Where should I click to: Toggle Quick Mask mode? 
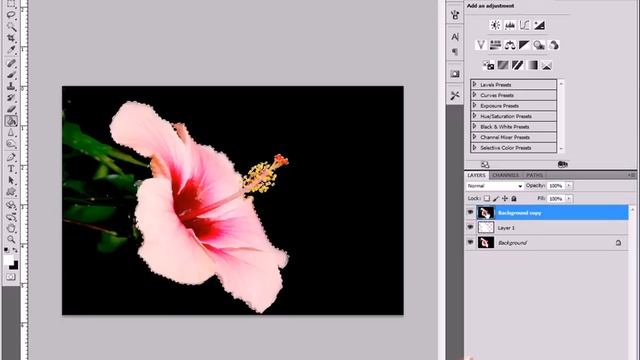(11, 277)
